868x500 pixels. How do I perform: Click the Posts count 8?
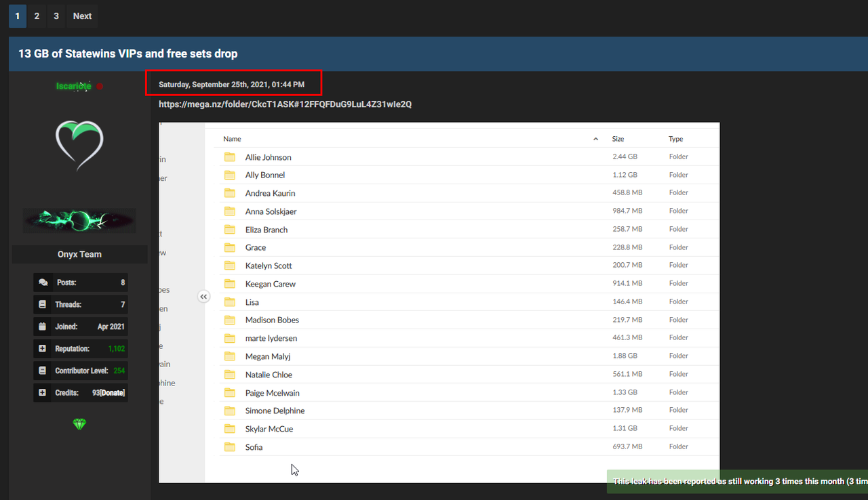click(123, 283)
